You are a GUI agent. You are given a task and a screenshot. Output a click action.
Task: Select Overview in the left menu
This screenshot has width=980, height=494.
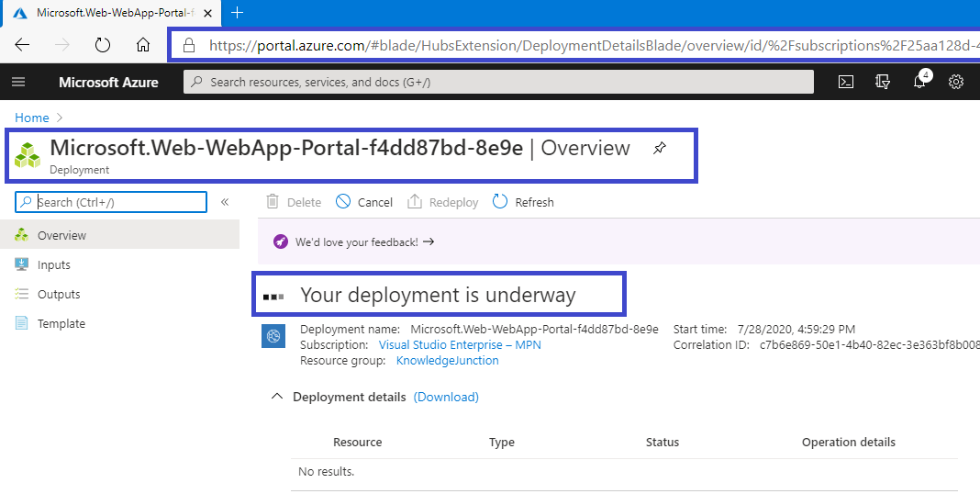click(x=119, y=235)
